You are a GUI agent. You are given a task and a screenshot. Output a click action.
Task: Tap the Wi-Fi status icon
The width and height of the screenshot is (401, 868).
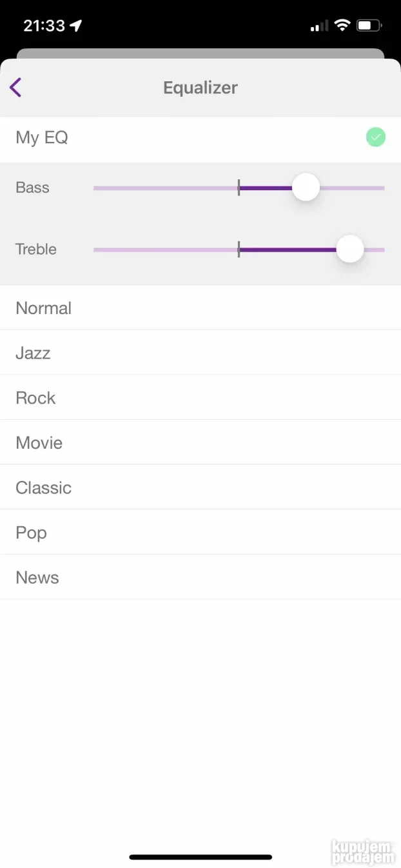coord(342,26)
